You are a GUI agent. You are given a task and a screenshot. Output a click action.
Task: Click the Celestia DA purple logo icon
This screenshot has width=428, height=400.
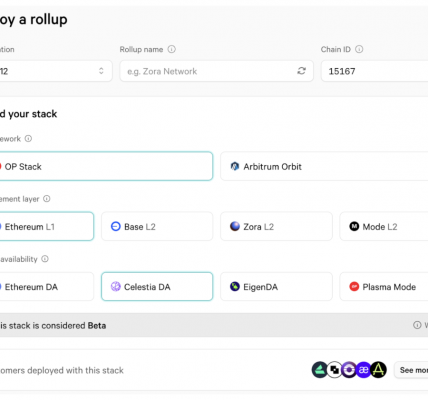click(x=116, y=286)
